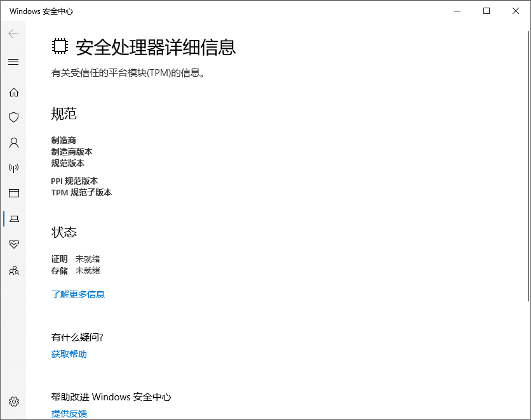Open Settings gear icon
This screenshot has width=531, height=420.
point(14,402)
